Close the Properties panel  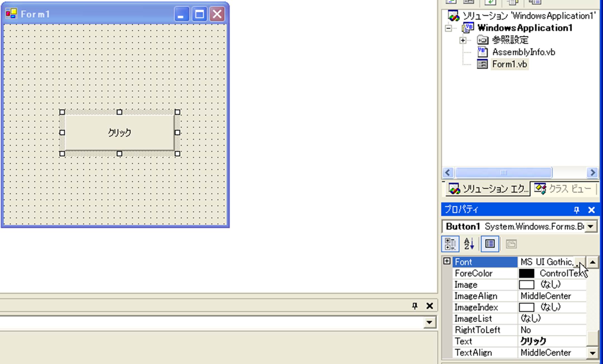point(591,210)
